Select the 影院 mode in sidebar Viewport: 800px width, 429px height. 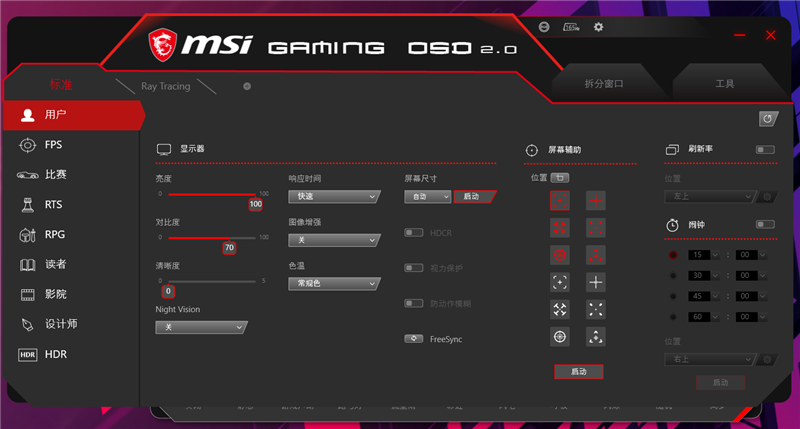(71, 294)
